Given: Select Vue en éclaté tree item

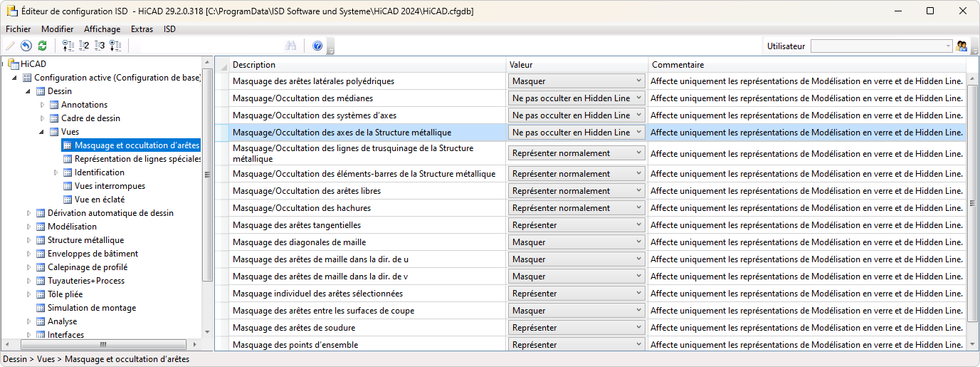Looking at the screenshot, I should (x=100, y=200).
